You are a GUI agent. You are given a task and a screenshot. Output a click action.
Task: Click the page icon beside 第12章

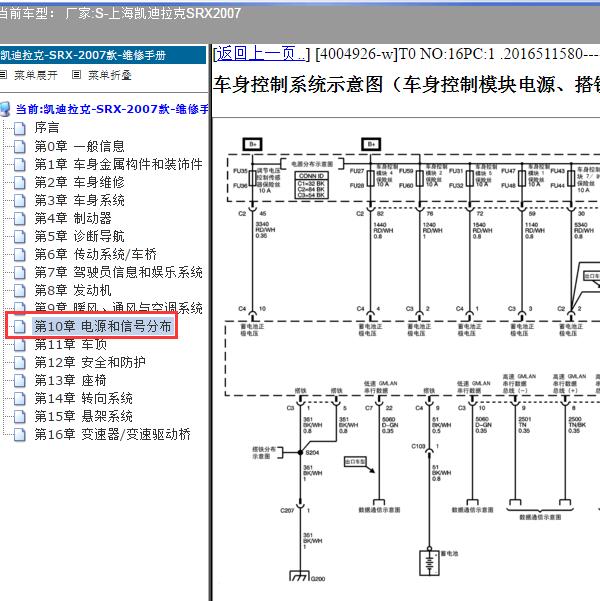pyautogui.click(x=20, y=363)
